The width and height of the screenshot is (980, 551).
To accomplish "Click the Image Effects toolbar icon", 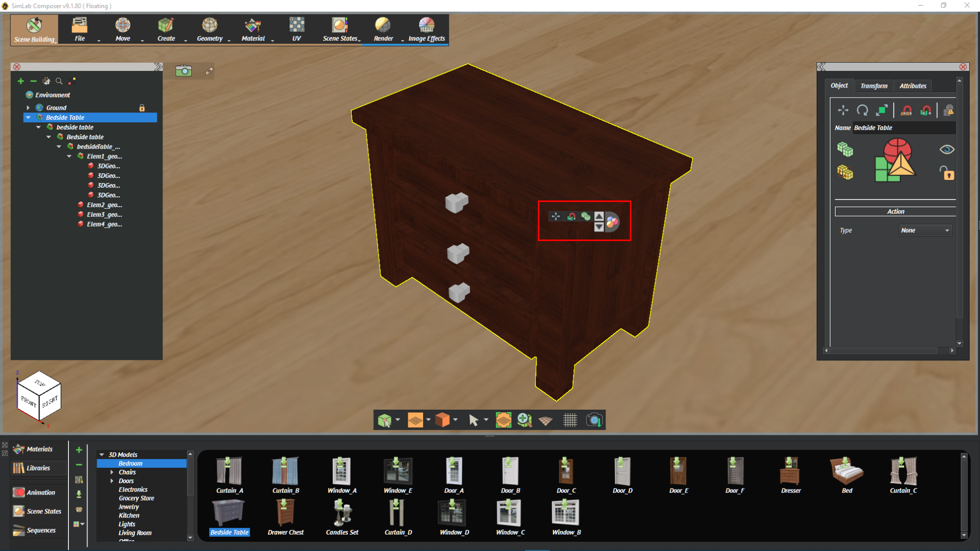I will [426, 29].
